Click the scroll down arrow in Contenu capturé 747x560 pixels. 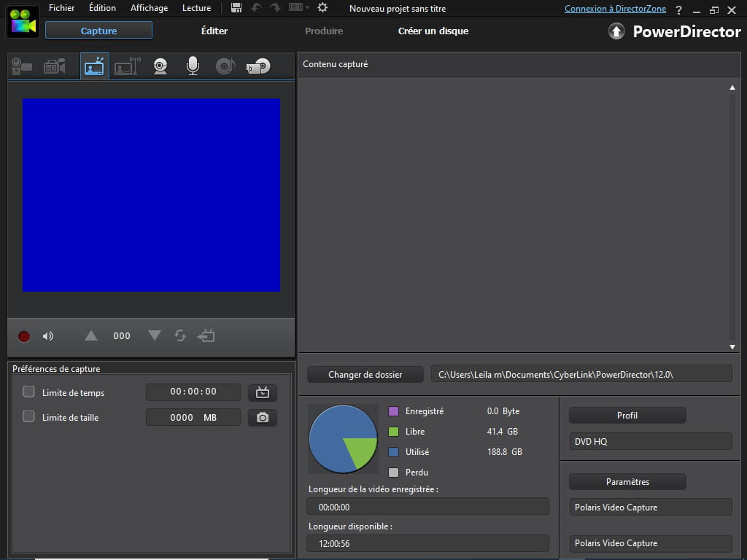point(732,347)
